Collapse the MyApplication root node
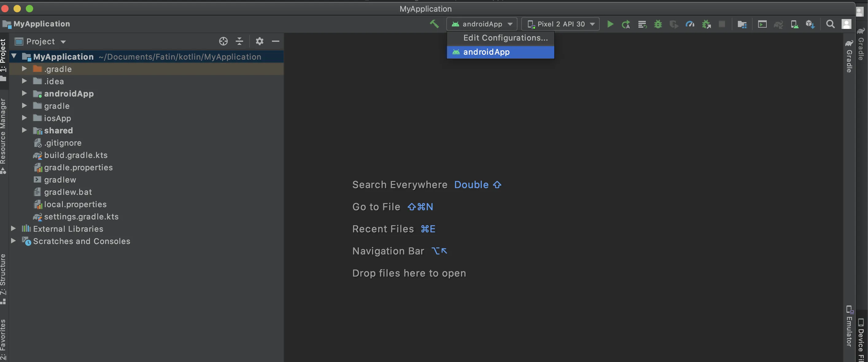The width and height of the screenshot is (868, 362). [x=14, y=56]
